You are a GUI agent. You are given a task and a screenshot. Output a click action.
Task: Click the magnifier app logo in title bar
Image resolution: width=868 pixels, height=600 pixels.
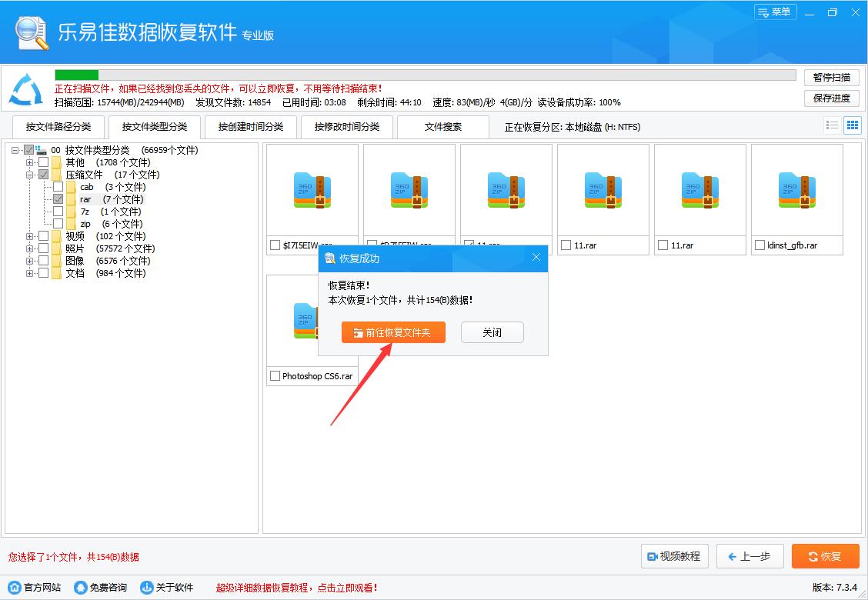[32, 32]
